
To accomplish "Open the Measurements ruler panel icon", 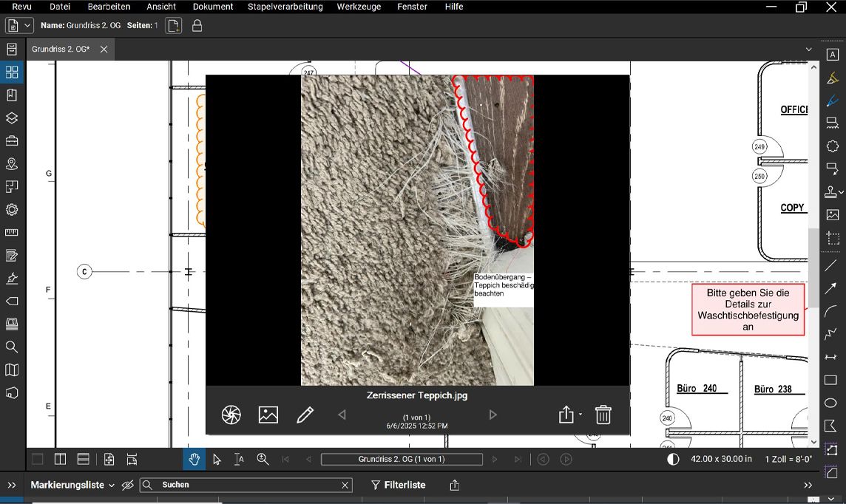I will point(12,232).
